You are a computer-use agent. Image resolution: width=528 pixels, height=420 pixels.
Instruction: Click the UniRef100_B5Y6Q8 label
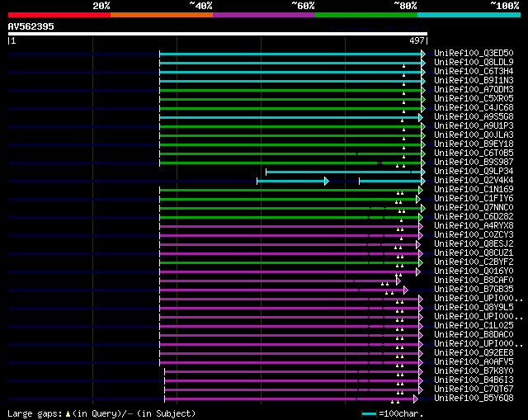tap(474, 399)
